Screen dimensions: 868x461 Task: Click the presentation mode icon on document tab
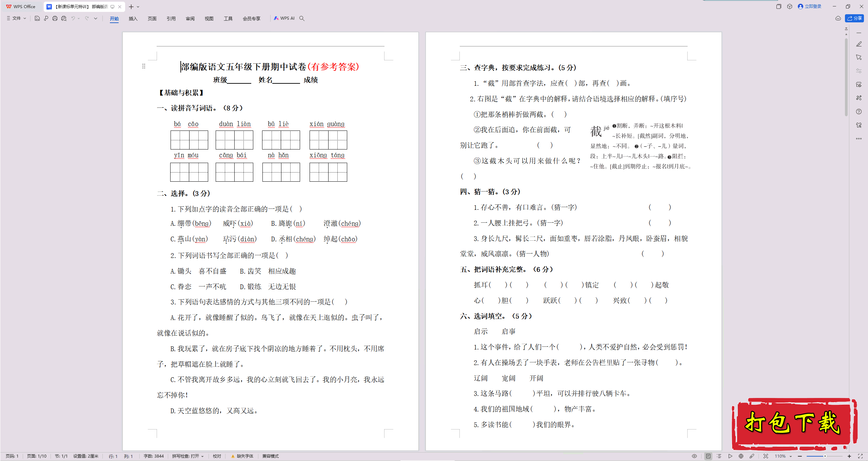tap(113, 6)
